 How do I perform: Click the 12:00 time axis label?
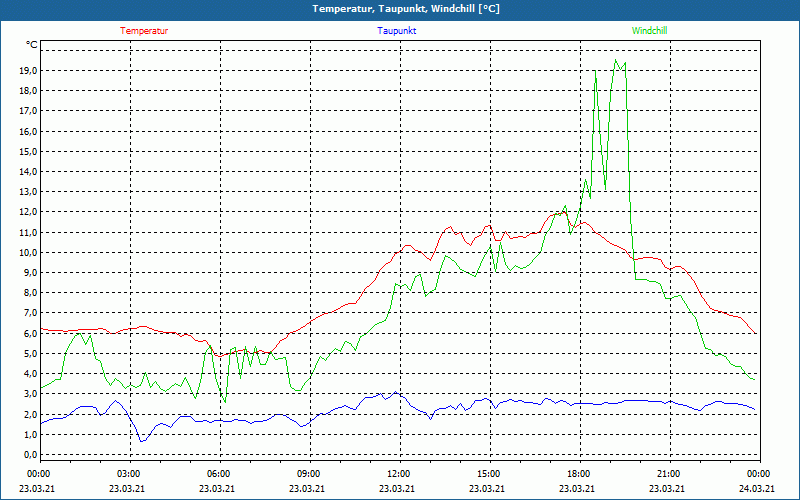click(x=397, y=474)
